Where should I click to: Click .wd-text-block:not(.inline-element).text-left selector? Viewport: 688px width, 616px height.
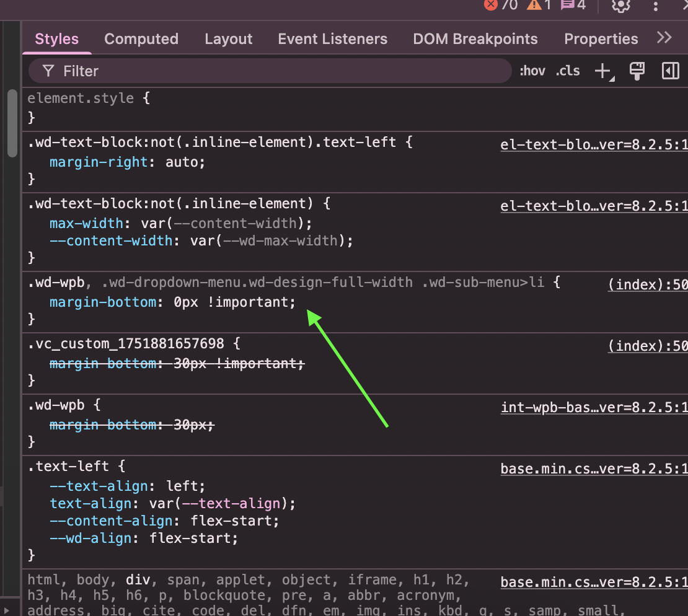click(212, 142)
